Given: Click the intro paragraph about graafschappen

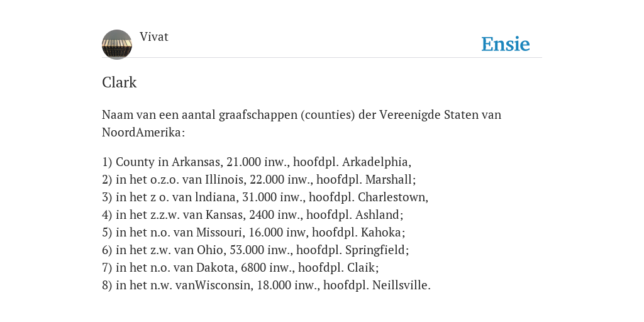Looking at the screenshot, I should [x=301, y=123].
